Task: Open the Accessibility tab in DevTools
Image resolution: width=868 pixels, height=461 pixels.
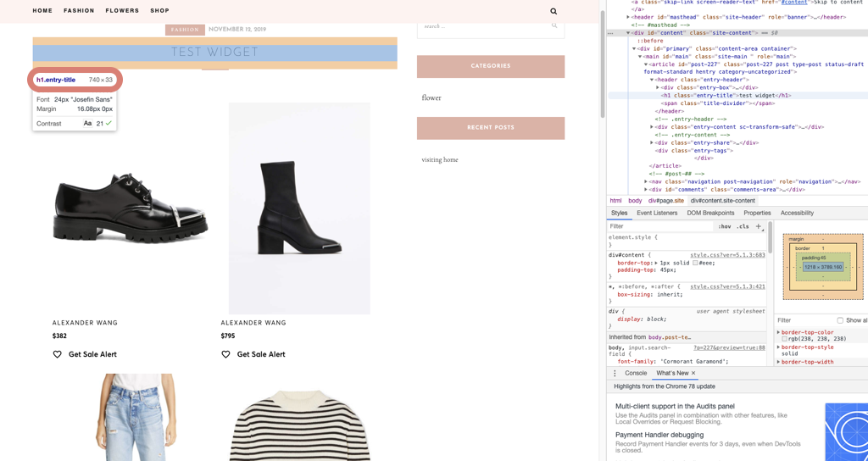Action: click(797, 213)
